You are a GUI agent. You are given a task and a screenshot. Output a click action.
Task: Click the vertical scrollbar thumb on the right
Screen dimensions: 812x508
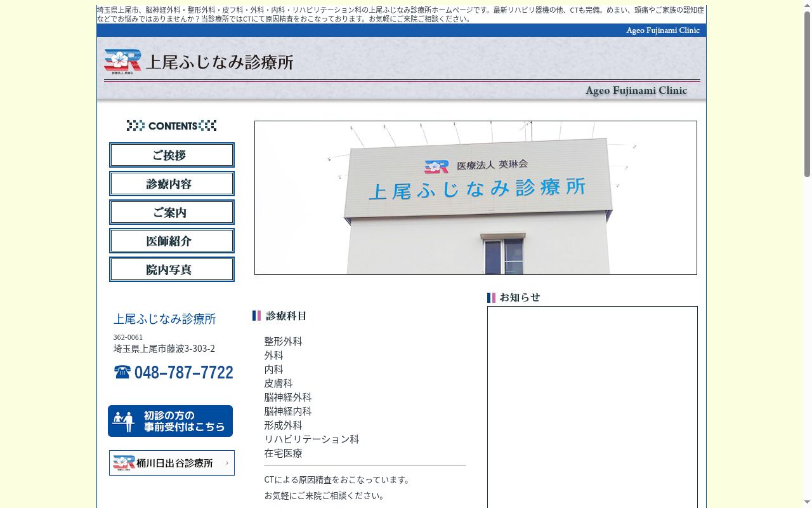click(808, 94)
